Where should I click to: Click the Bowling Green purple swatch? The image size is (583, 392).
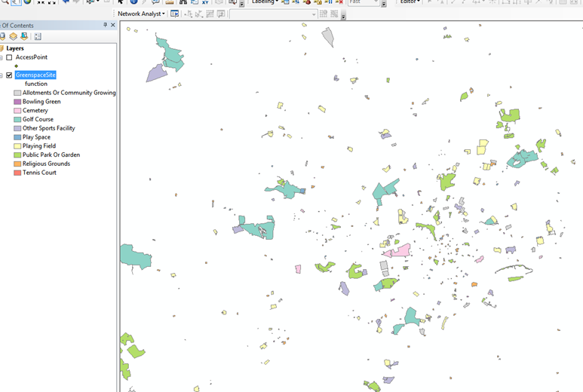point(17,102)
